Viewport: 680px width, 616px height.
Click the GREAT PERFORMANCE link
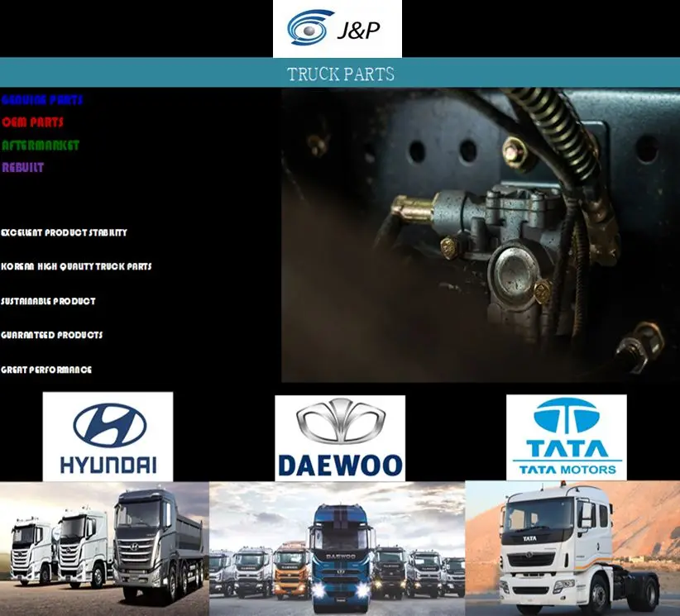46,370
